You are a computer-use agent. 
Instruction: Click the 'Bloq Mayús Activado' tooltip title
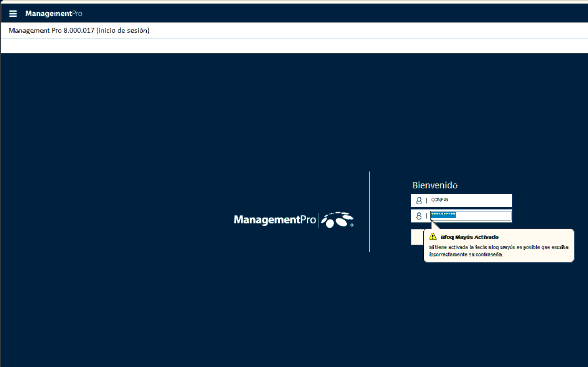coord(469,237)
